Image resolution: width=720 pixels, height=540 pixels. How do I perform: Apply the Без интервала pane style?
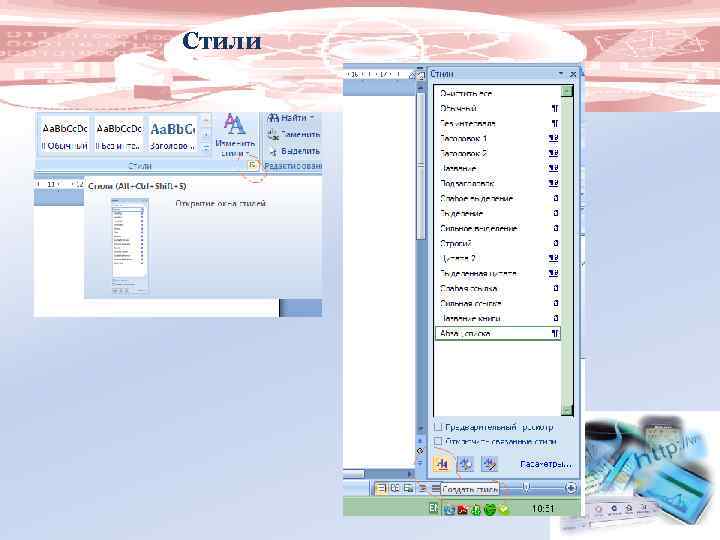(497, 124)
